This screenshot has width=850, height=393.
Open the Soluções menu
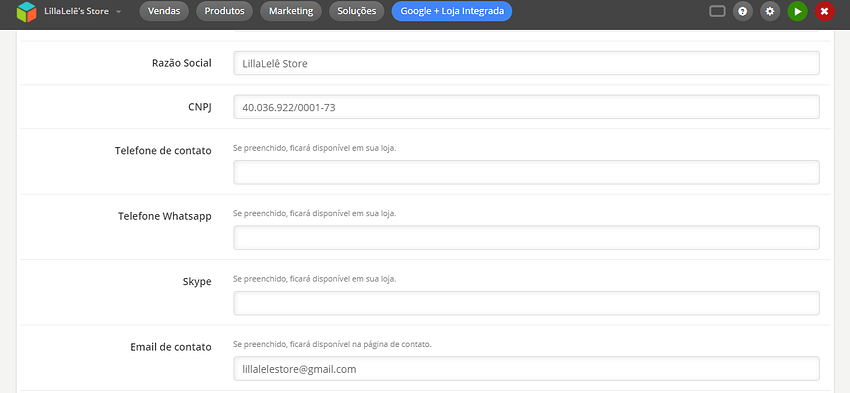357,11
